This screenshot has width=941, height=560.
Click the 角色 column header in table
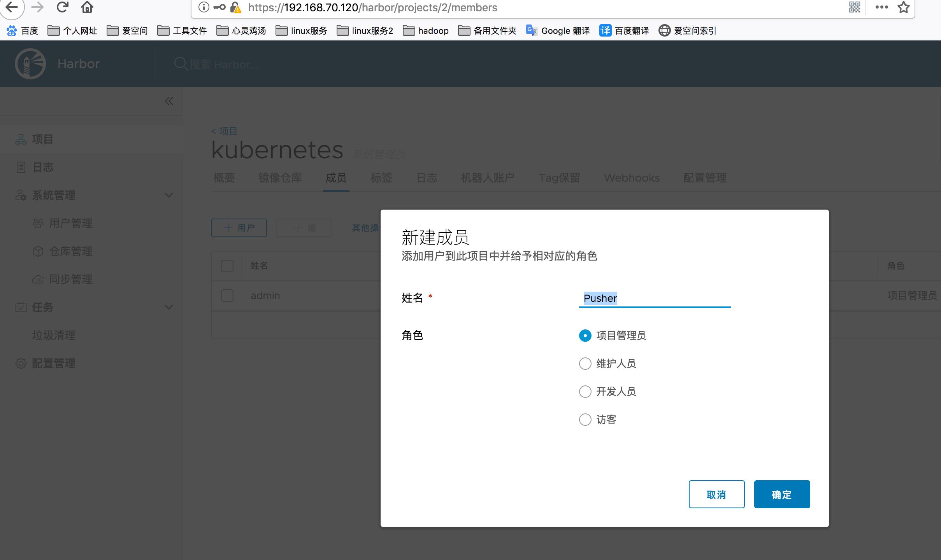tap(896, 266)
